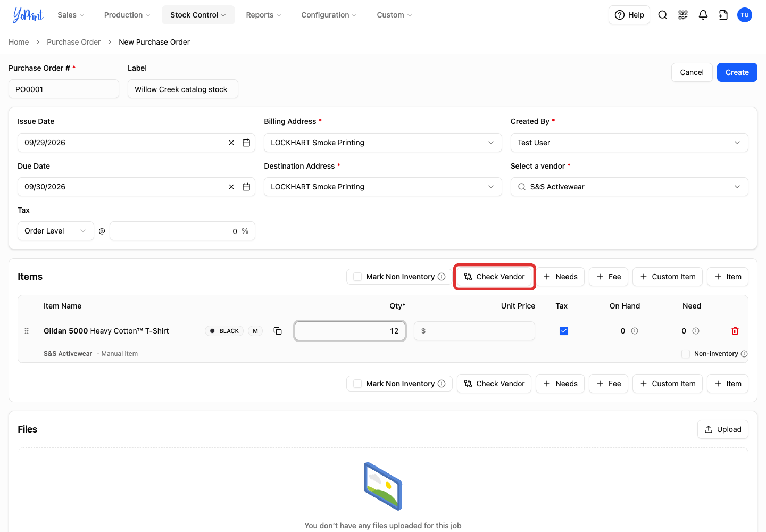Screen dimensions: 766x532
Task: Expand the Billing Address dropdown
Action: point(382,143)
